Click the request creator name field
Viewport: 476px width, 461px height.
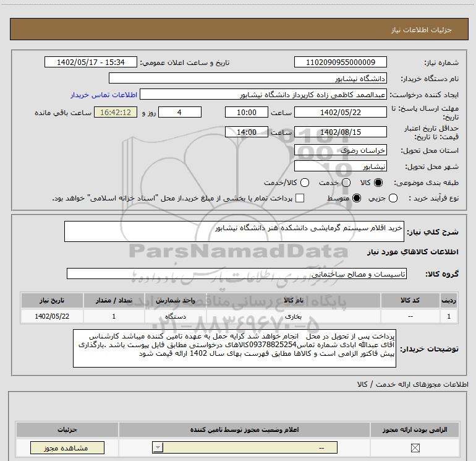[x=263, y=94]
